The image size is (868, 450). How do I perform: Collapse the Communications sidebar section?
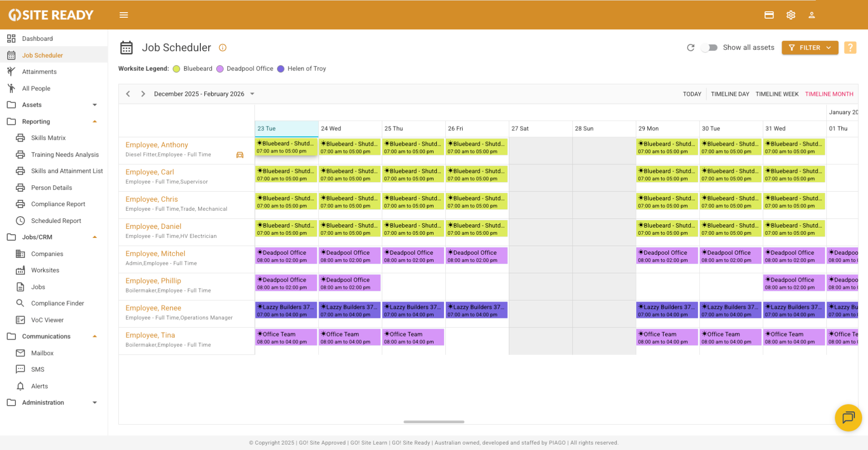click(95, 336)
